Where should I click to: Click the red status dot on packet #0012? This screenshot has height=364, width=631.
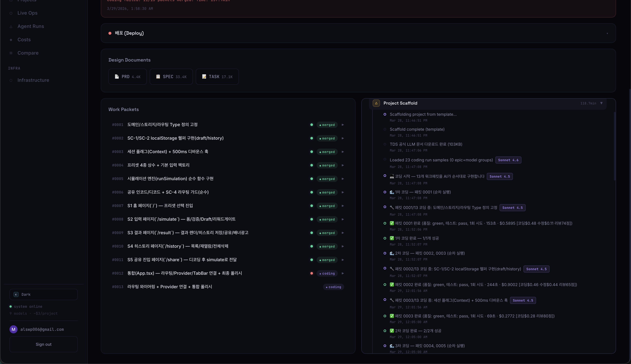pos(311,273)
